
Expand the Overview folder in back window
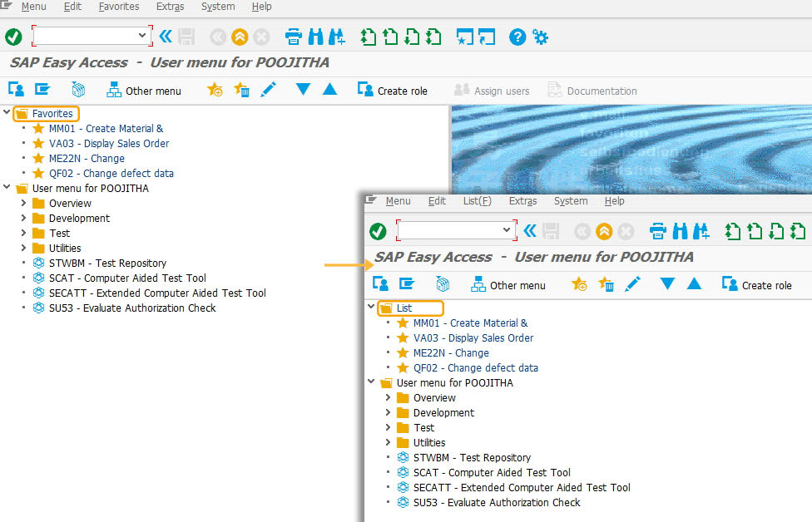pyautogui.click(x=23, y=203)
